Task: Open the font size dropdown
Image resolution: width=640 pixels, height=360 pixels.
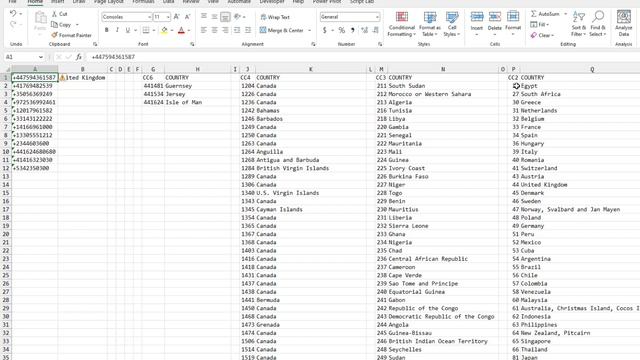Action: [x=168, y=17]
